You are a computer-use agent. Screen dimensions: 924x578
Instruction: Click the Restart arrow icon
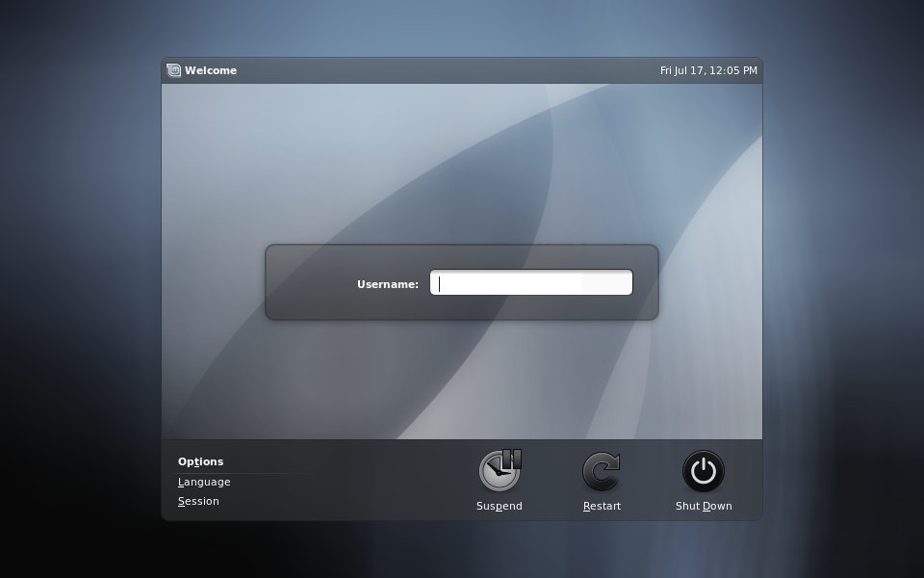pyautogui.click(x=601, y=471)
